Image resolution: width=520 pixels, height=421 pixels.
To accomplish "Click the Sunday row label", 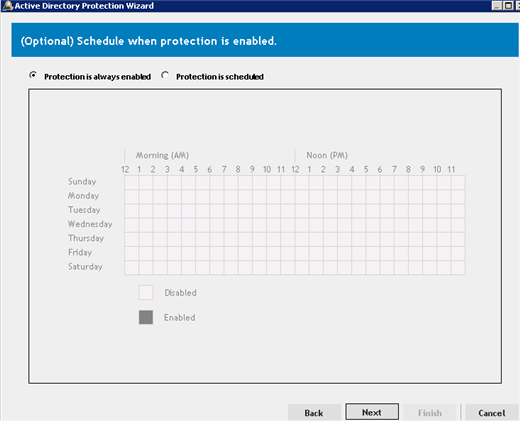I will point(82,182).
